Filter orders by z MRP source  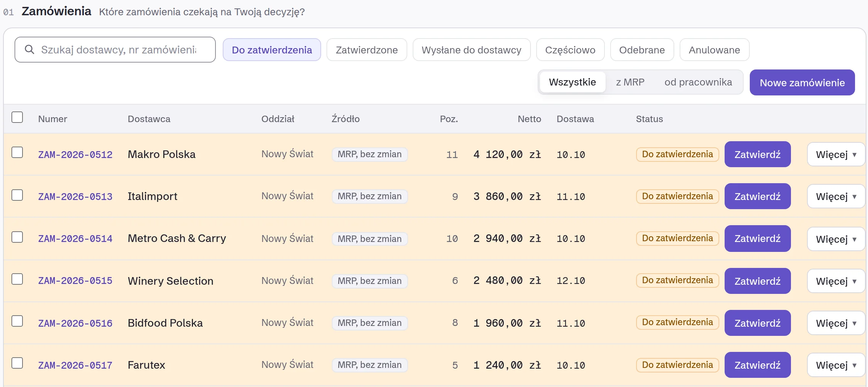(x=630, y=82)
